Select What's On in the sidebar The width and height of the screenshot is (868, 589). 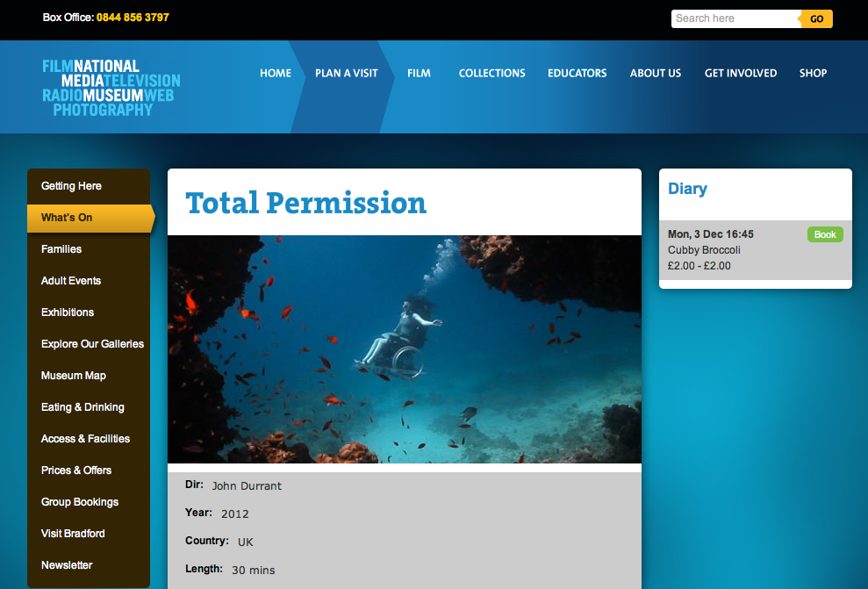click(x=90, y=218)
